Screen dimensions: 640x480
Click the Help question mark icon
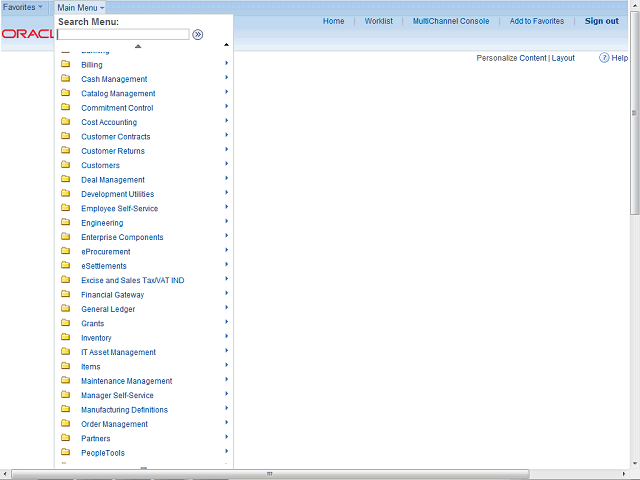(x=604, y=58)
